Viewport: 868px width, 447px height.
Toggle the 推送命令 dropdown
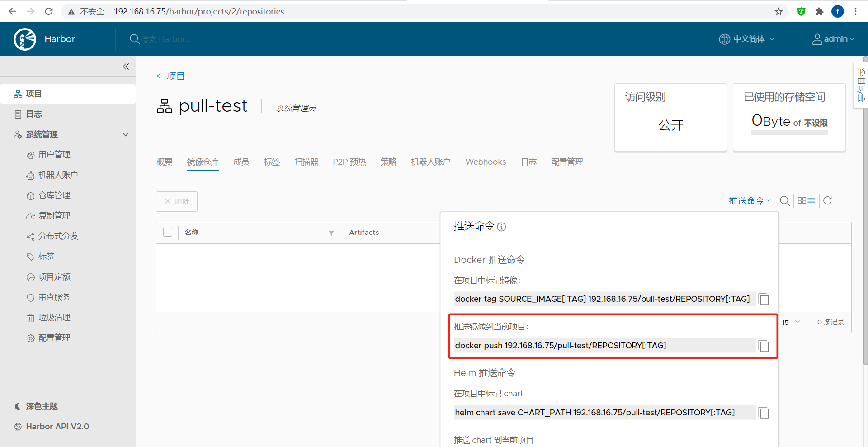tap(750, 200)
